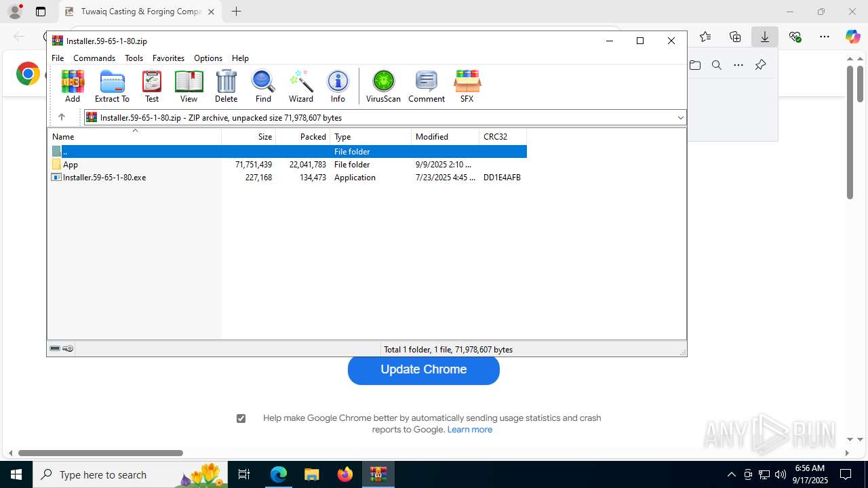Sort by the Modified column header

pyautogui.click(x=445, y=136)
